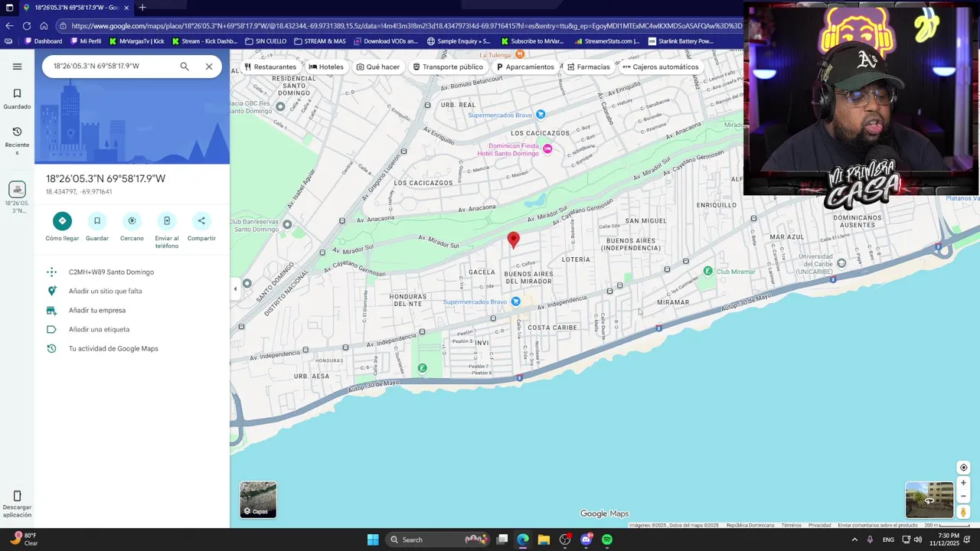Open Spotify from the taskbar

tap(607, 540)
